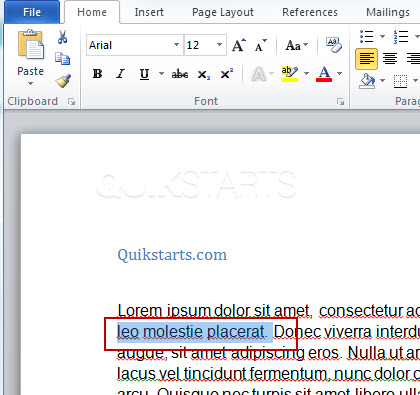Toggle italic formatting

(120, 74)
